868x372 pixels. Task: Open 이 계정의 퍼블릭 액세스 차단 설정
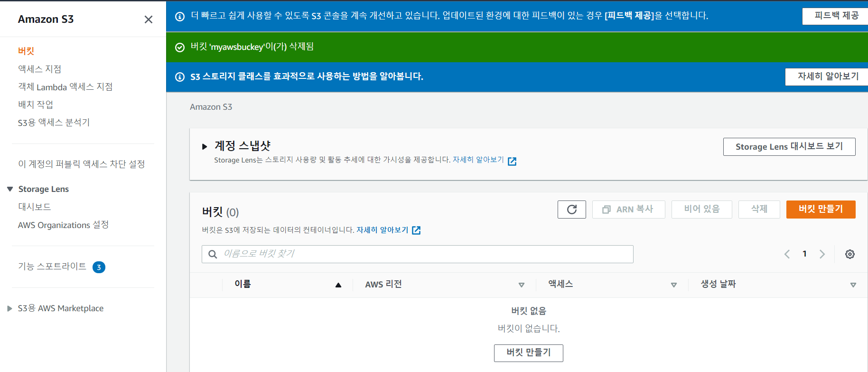(x=82, y=164)
